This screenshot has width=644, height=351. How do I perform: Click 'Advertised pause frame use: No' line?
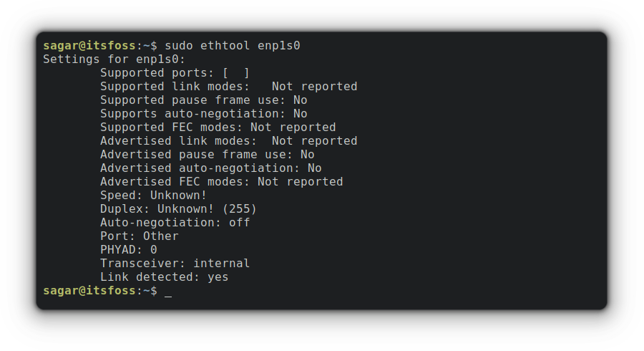[x=207, y=155]
